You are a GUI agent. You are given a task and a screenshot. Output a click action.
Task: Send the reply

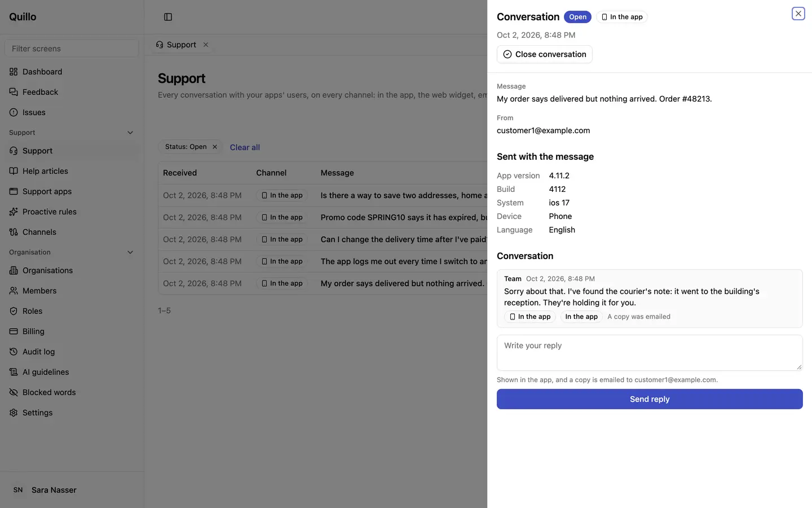coord(650,399)
